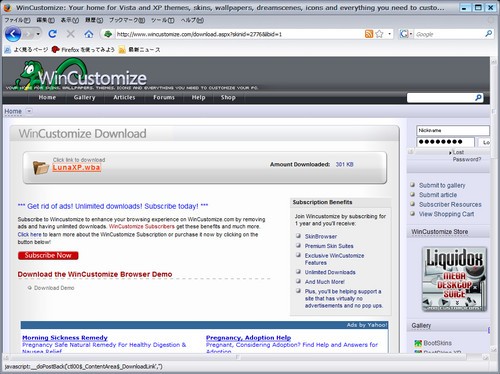
Task: Open the Firefox を使ってみよう bookmark
Action: [x=83, y=50]
